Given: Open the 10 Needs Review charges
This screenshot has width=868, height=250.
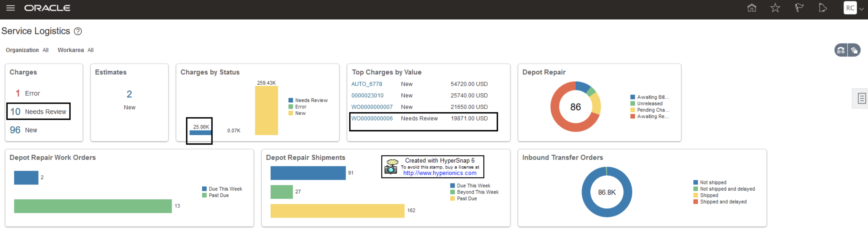Looking at the screenshot, I should point(38,112).
